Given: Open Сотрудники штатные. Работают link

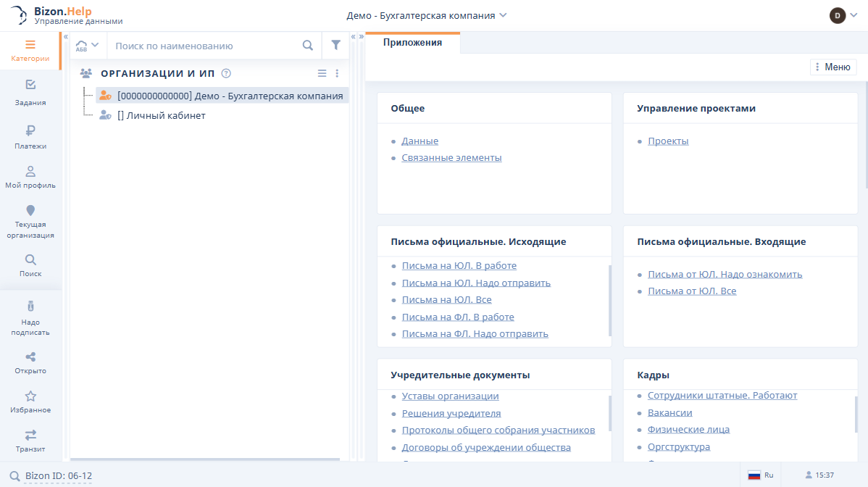Looking at the screenshot, I should [722, 396].
